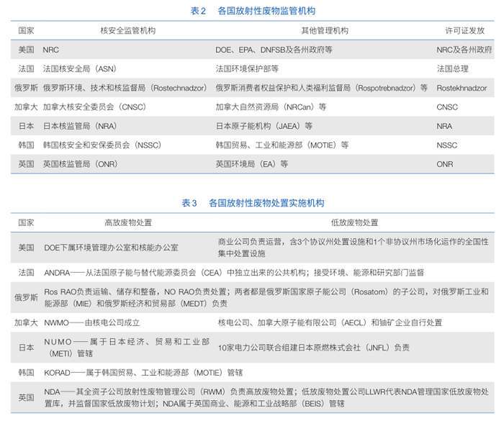Click the 10家电力公司联合组建日本原燃株式会社 cell
Viewport: 504px width, 421px height.
[313, 348]
